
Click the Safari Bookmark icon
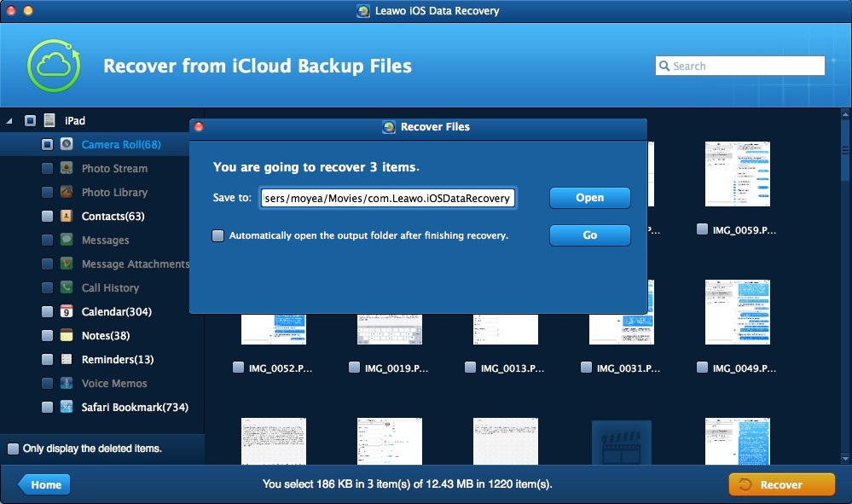point(67,408)
